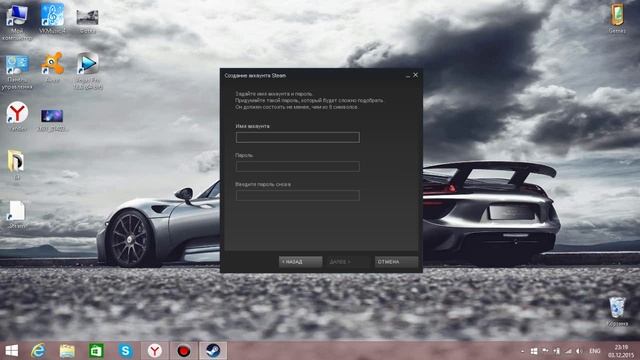This screenshot has height=360, width=640.
Task: Open the Windows Start button
Action: (11, 351)
